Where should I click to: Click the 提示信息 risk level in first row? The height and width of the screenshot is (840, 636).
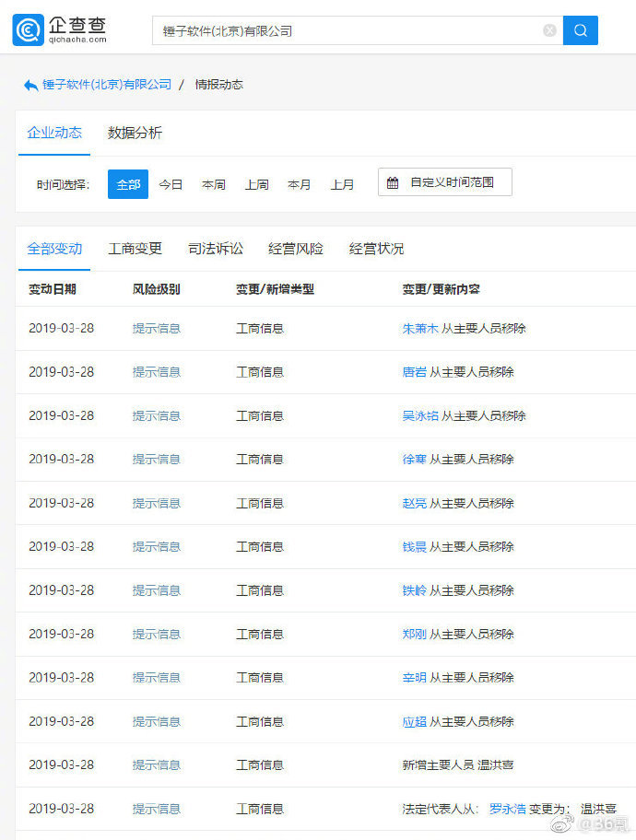tap(156, 328)
